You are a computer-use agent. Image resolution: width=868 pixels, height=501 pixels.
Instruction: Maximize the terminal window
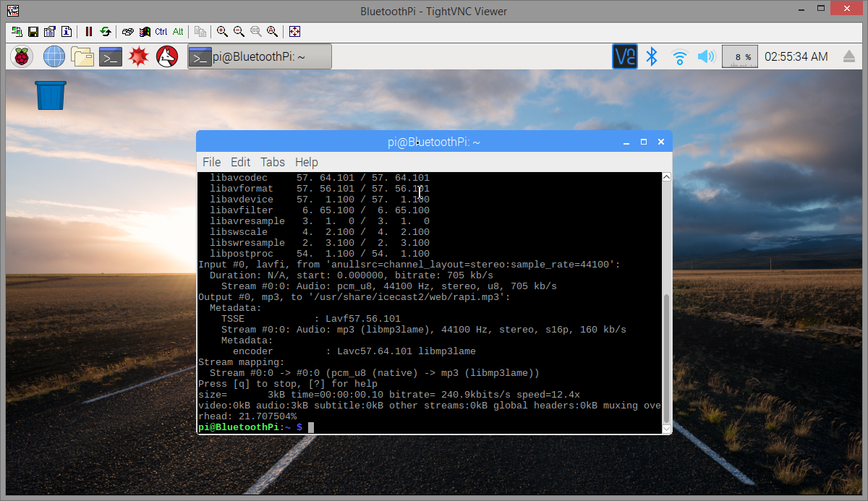(644, 142)
